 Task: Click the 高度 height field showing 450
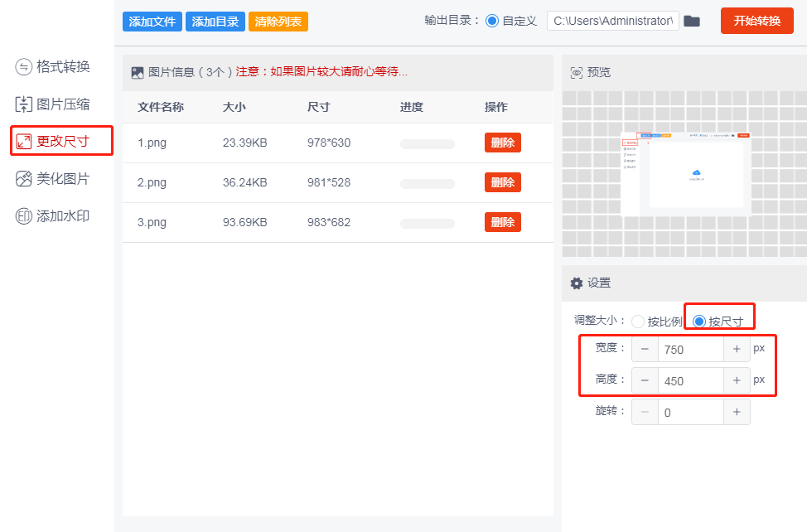tap(691, 380)
